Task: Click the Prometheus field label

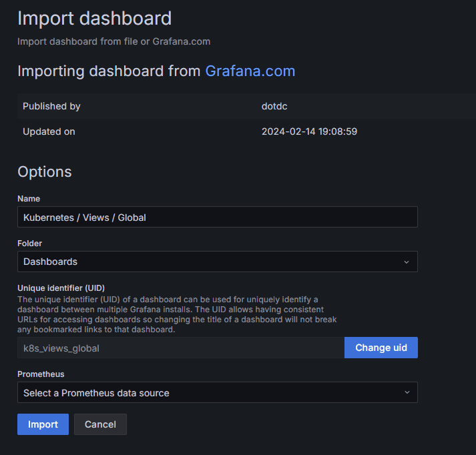Action: click(x=41, y=374)
